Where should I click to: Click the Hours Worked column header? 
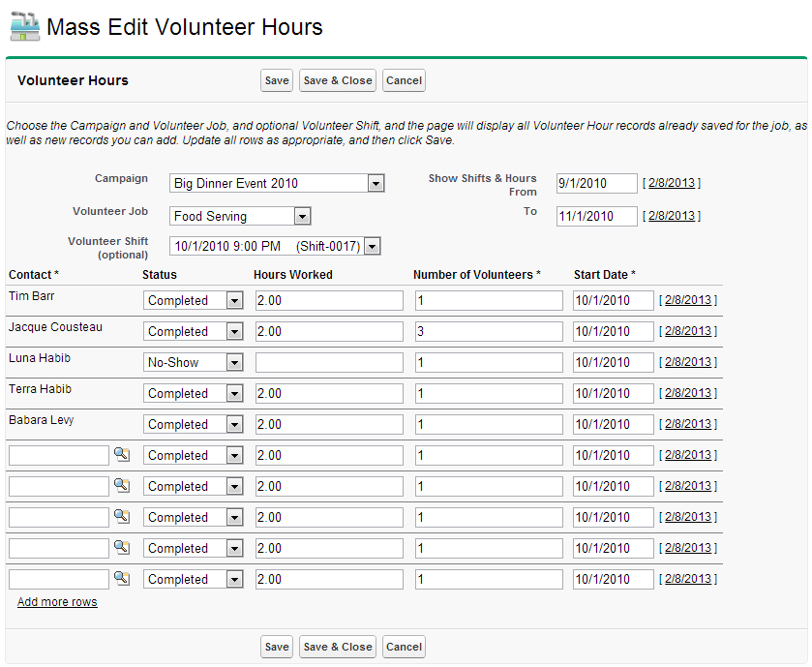point(293,275)
